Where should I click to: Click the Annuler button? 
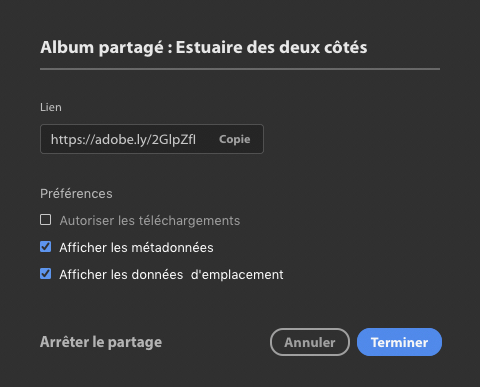[310, 342]
